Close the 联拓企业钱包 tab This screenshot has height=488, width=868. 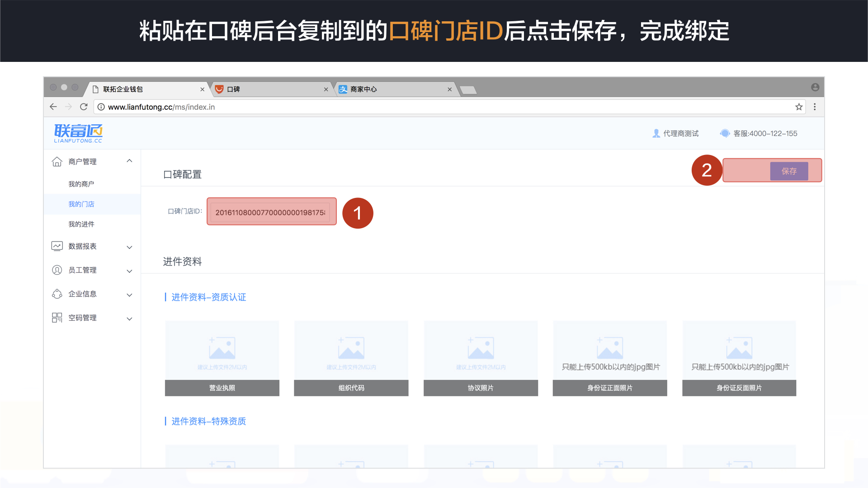(x=202, y=89)
